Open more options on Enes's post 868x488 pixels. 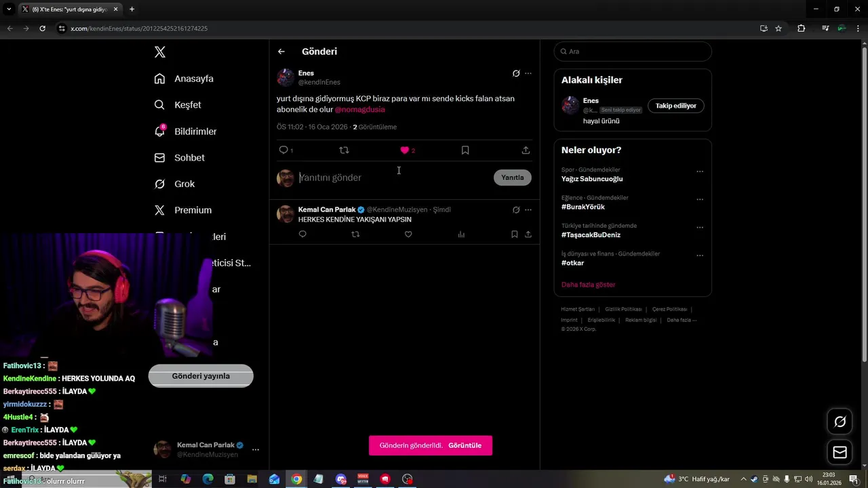click(x=528, y=73)
